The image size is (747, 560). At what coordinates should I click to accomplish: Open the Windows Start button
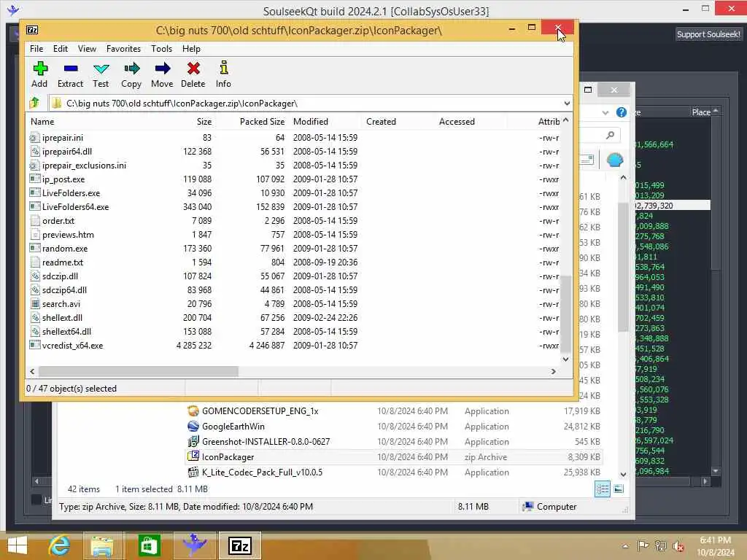coord(18,545)
